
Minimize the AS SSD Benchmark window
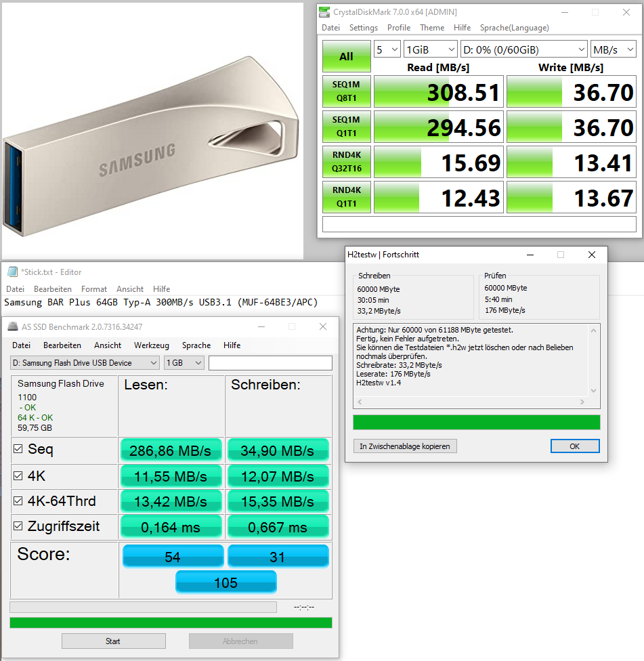(x=261, y=326)
